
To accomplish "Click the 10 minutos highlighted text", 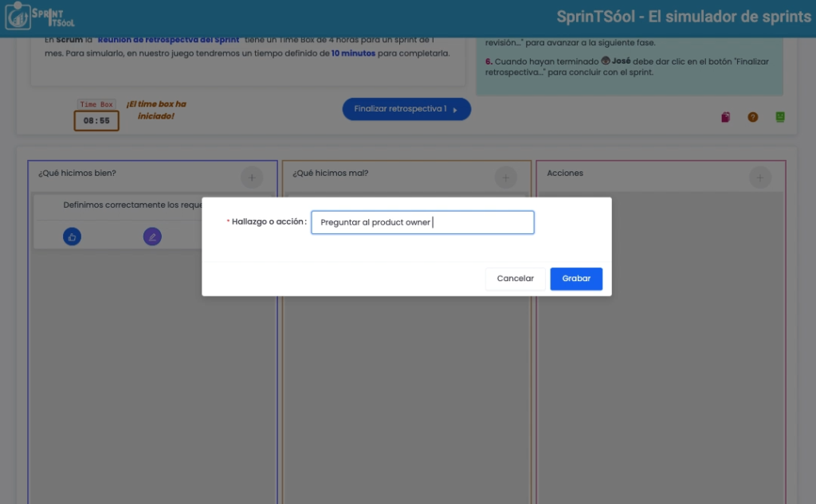I will pos(353,53).
